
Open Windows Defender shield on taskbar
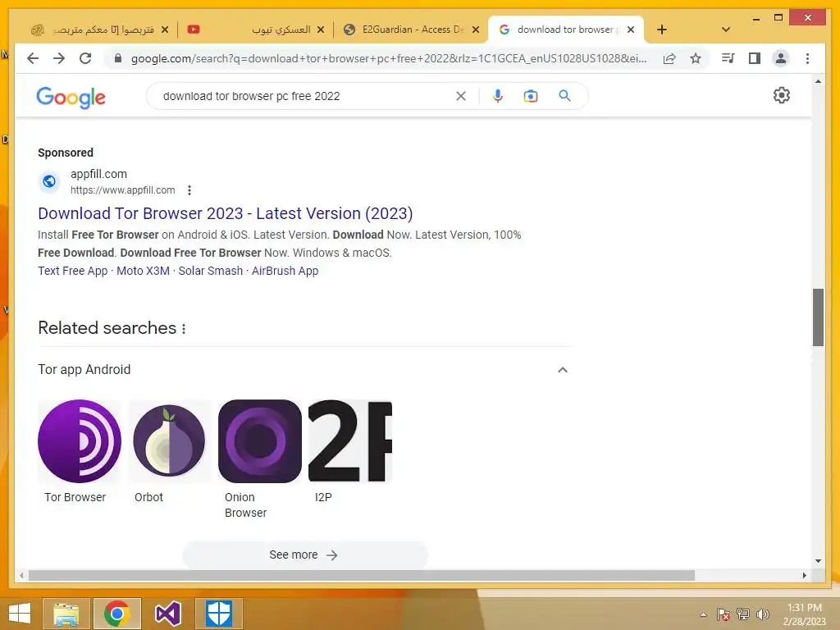(218, 614)
